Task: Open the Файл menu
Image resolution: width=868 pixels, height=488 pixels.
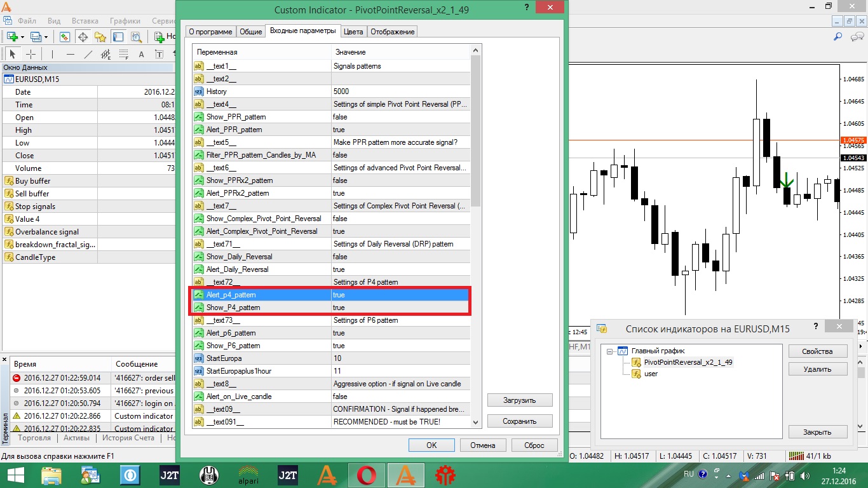Action: click(x=27, y=20)
